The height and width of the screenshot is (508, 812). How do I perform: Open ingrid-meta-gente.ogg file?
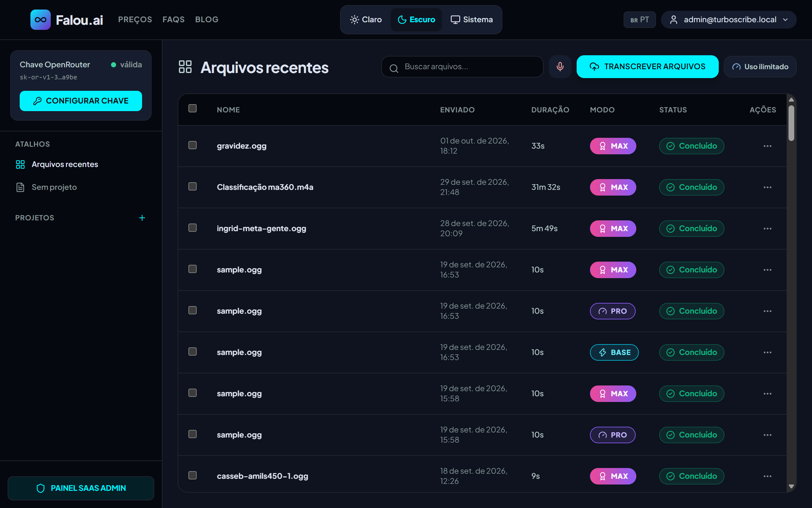coord(261,229)
